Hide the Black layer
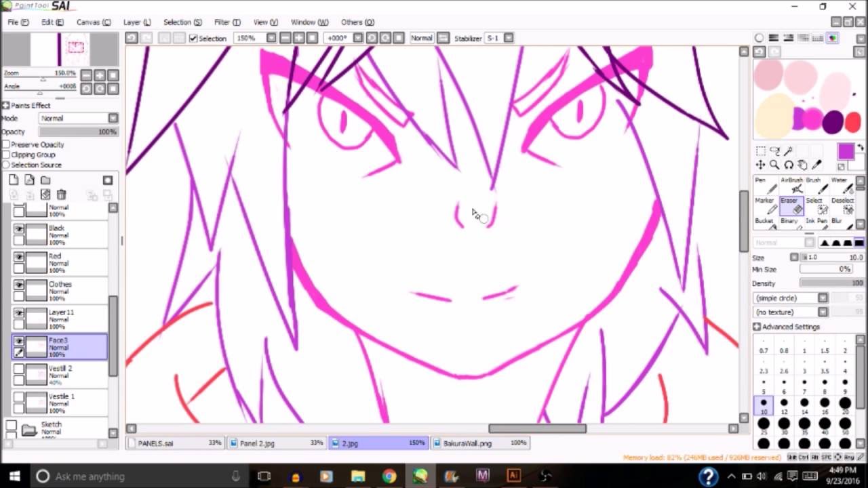 click(19, 229)
